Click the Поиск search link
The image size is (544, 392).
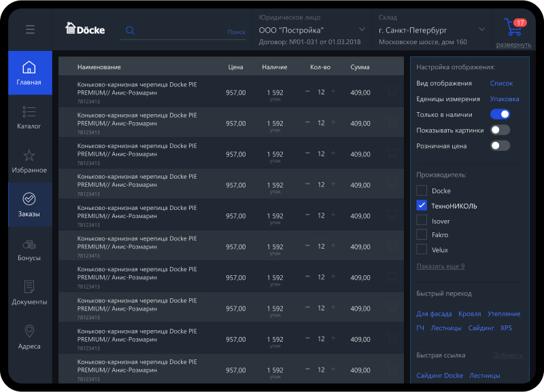coord(236,32)
